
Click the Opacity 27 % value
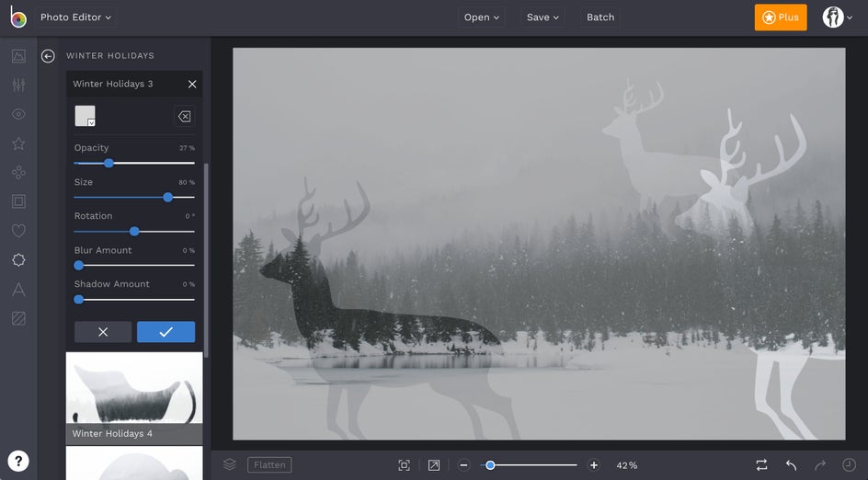187,148
